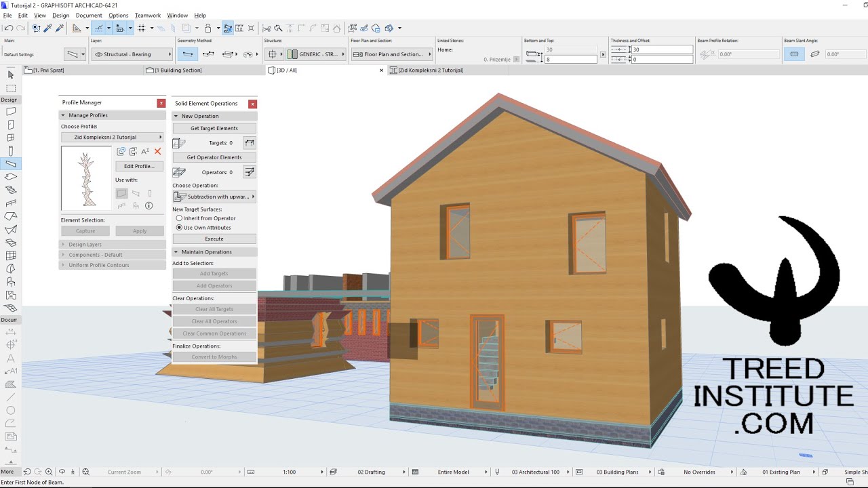The width and height of the screenshot is (868, 488).
Task: Click the Execute button
Action: pyautogui.click(x=214, y=239)
